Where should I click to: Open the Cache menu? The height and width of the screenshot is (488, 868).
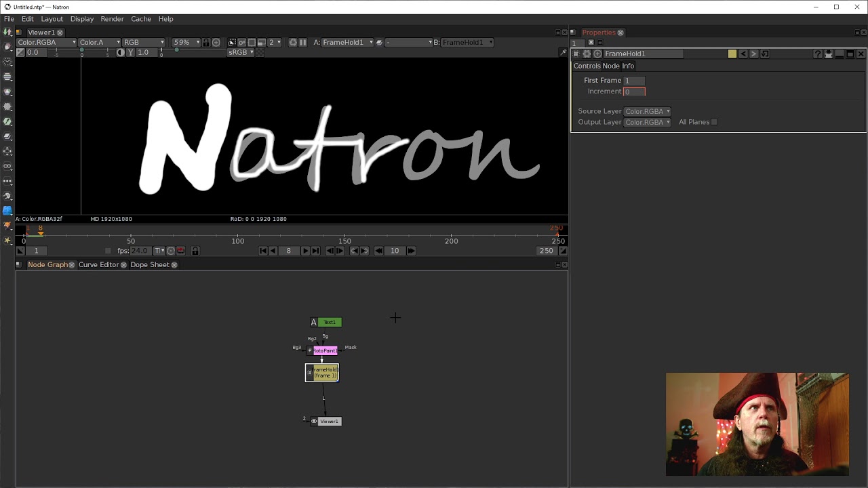(x=141, y=19)
